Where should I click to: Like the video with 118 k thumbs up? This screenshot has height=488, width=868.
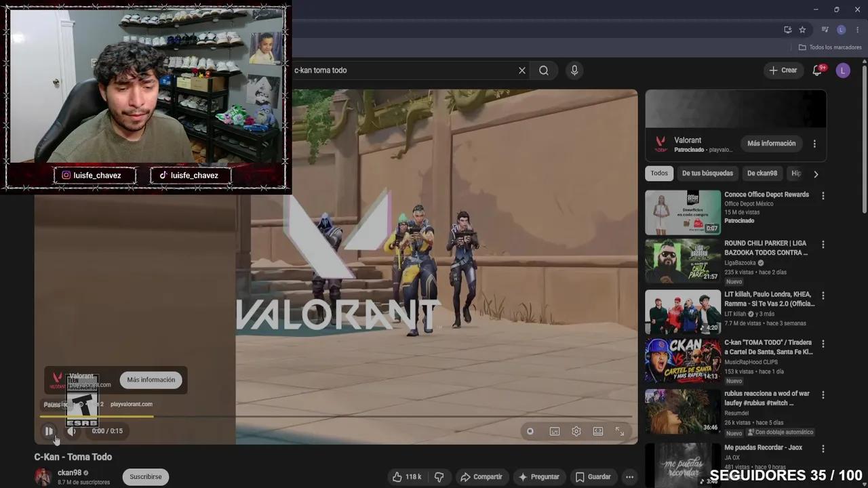pos(407,477)
